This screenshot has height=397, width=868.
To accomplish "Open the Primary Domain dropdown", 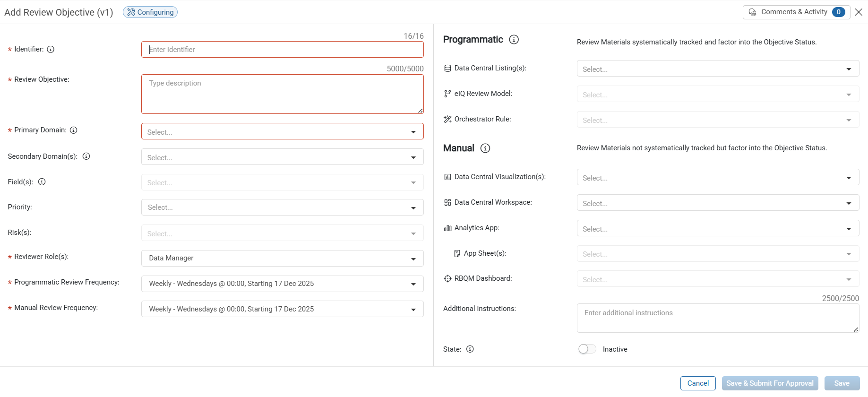I will 283,131.
